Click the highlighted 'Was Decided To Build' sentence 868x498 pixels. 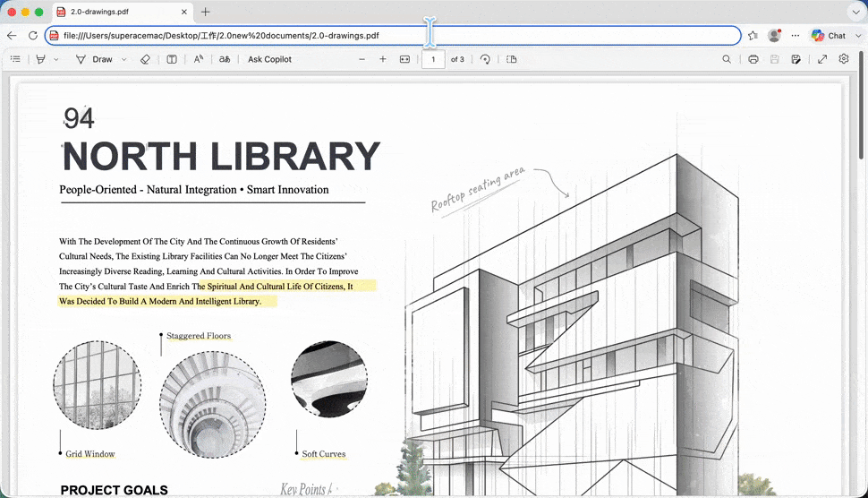pyautogui.click(x=160, y=301)
